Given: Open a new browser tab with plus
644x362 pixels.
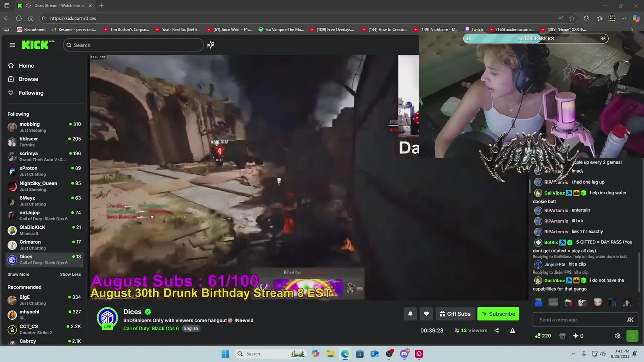Looking at the screenshot, I should [101, 5].
